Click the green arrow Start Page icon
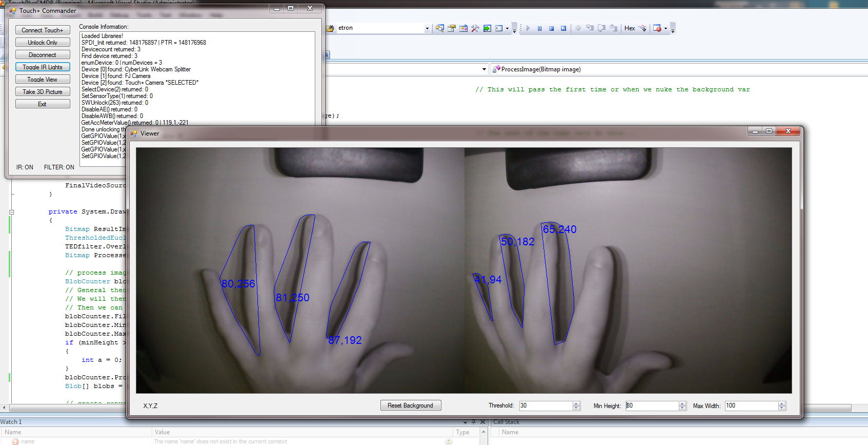 coord(487,28)
